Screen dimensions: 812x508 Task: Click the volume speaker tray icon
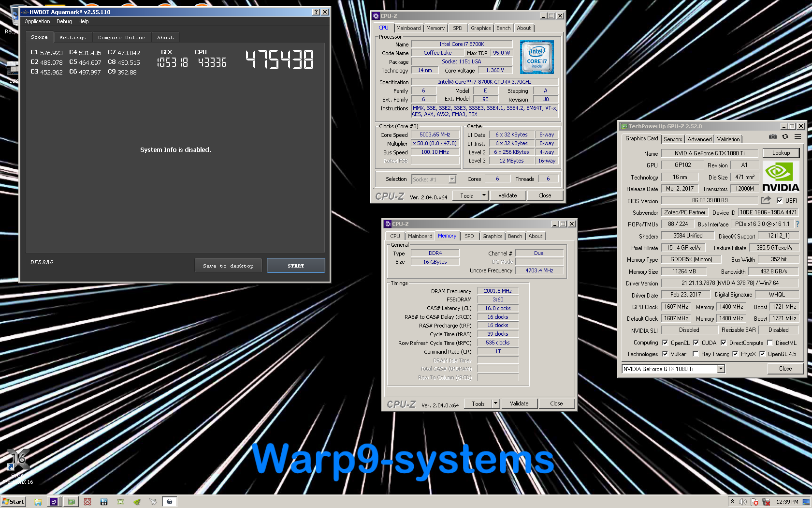743,502
